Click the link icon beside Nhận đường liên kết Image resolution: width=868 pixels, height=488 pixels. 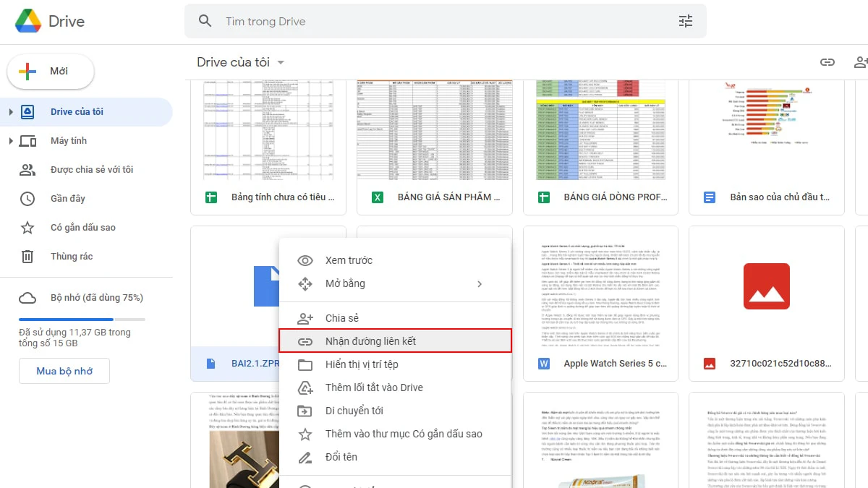click(x=305, y=341)
